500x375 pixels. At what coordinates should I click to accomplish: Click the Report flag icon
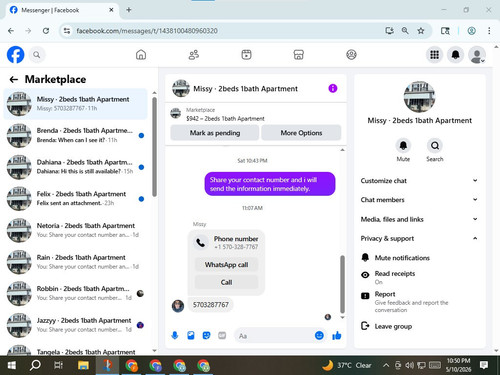tap(365, 296)
